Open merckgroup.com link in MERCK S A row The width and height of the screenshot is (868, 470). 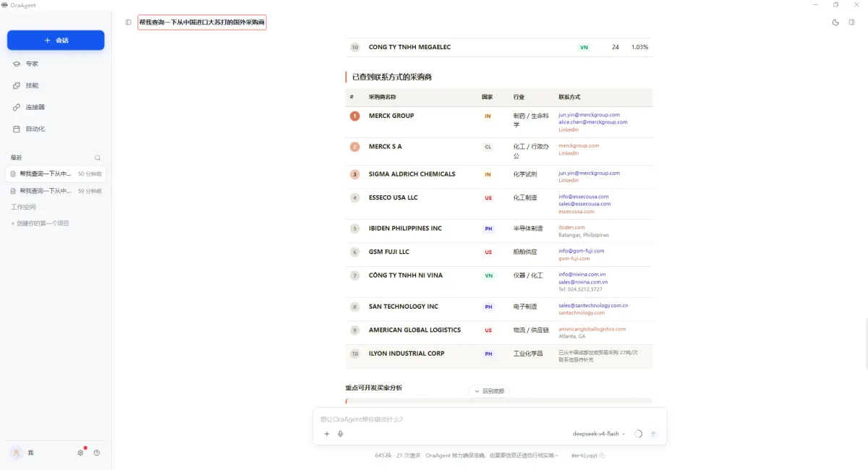click(579, 145)
